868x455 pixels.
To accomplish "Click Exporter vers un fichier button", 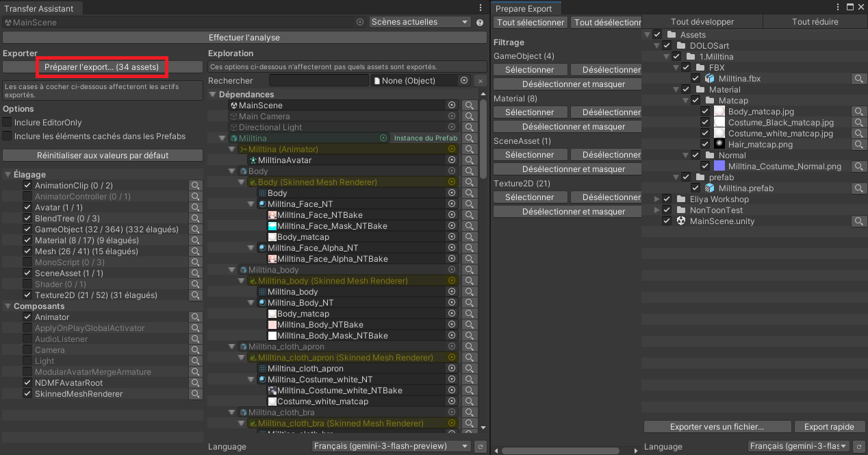I will (x=717, y=427).
